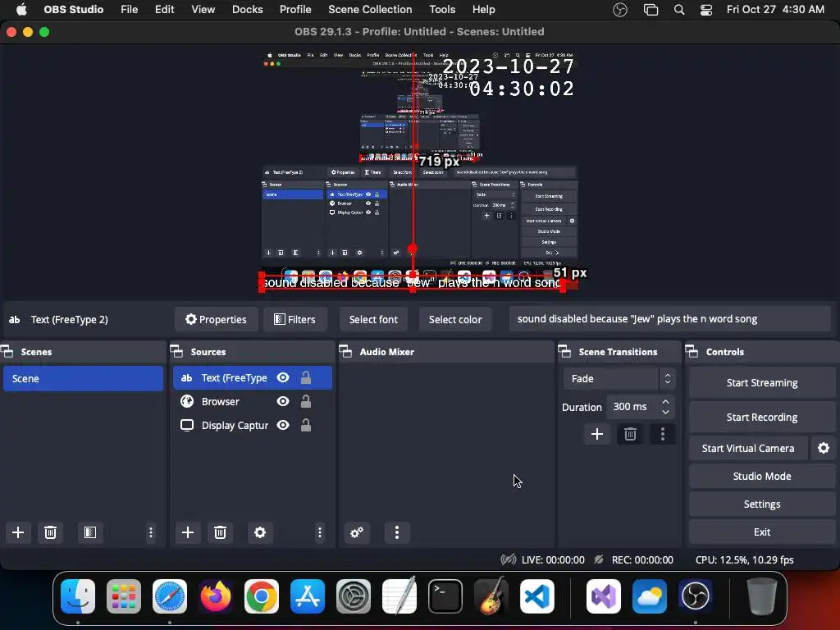Open the Docks menu

click(x=247, y=10)
